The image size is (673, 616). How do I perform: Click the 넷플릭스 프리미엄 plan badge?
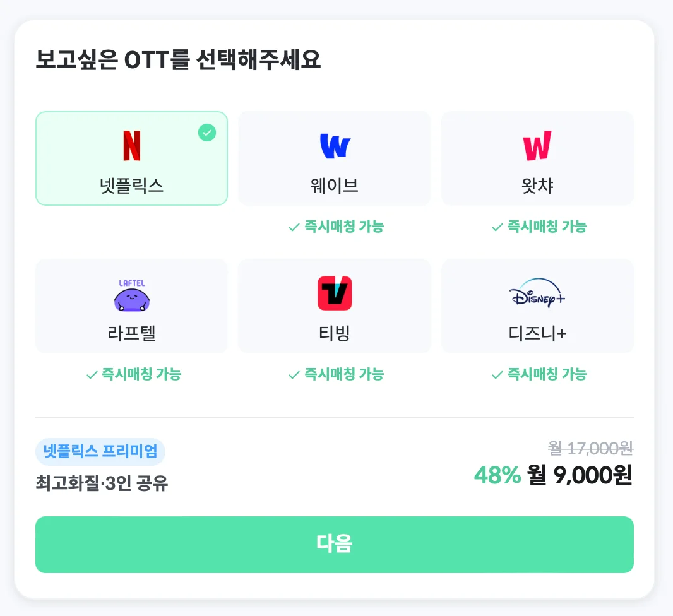point(100,452)
